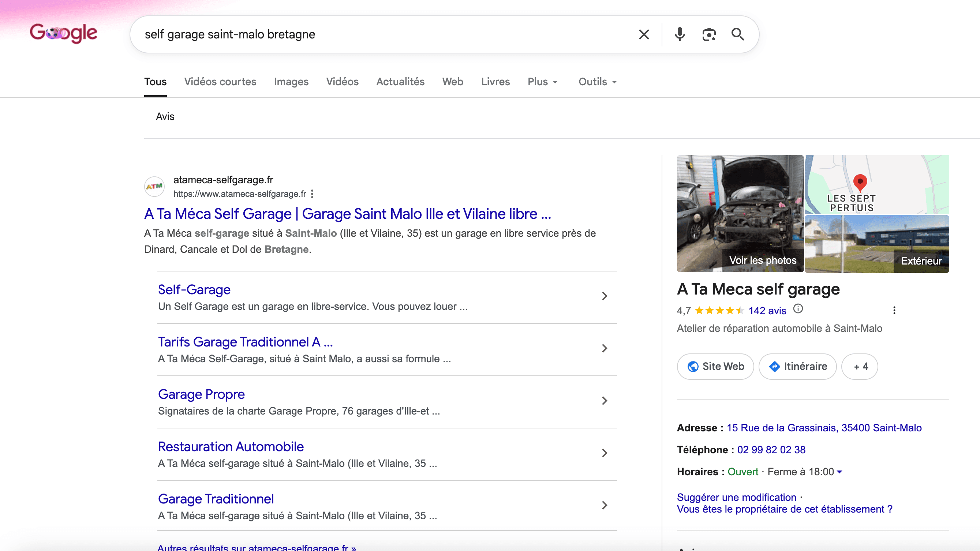Viewport: 980px width, 551px height.
Task: Open three-dot options in the business panel
Action: 894,310
